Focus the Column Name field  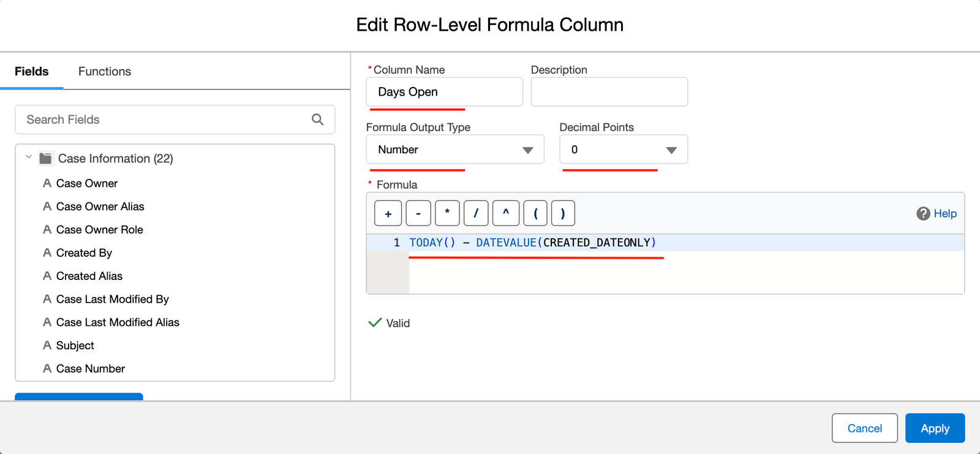click(444, 92)
